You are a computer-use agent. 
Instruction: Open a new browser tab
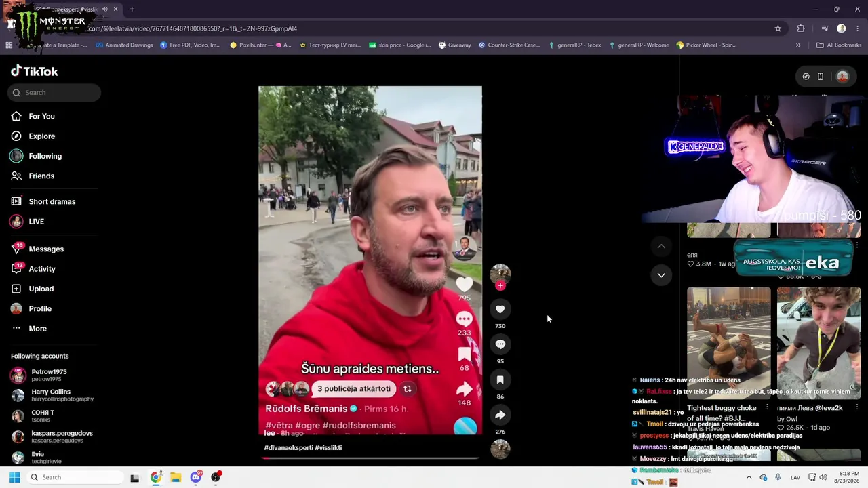coord(132,9)
